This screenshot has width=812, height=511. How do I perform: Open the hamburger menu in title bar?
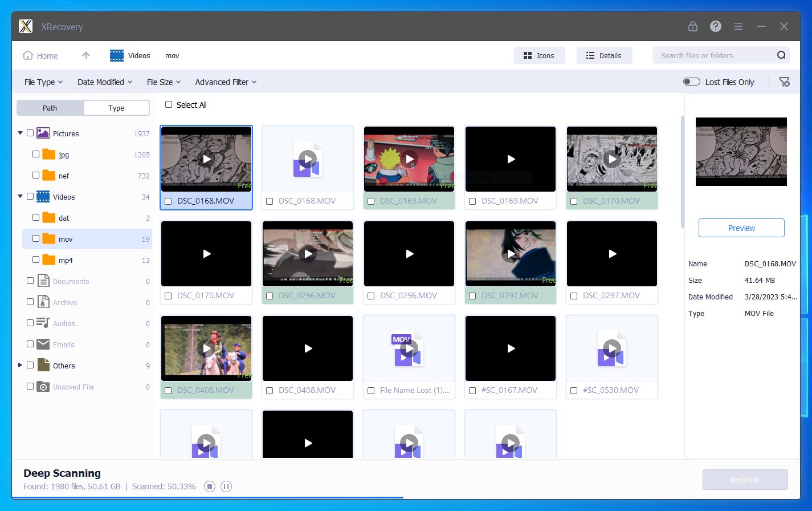point(738,26)
